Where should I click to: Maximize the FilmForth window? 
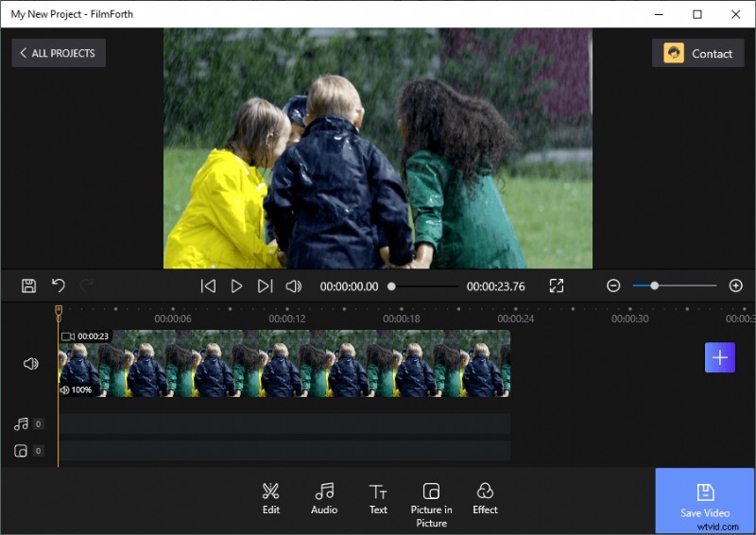click(697, 14)
